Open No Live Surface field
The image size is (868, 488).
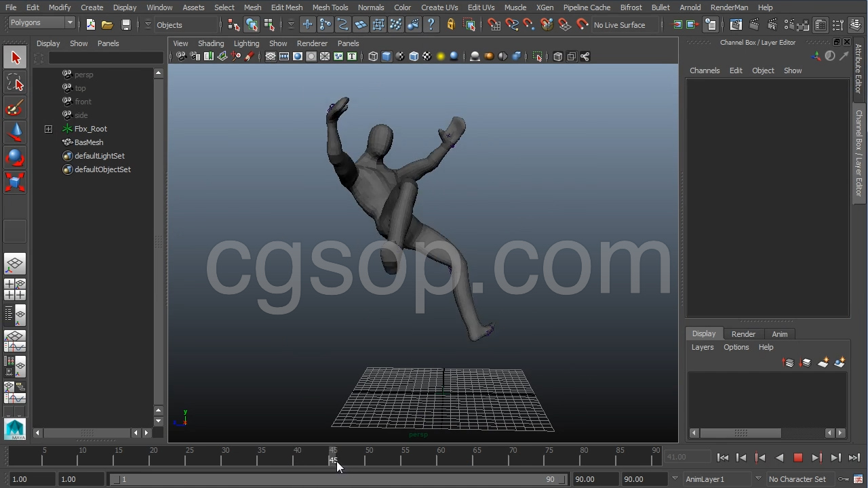point(627,25)
